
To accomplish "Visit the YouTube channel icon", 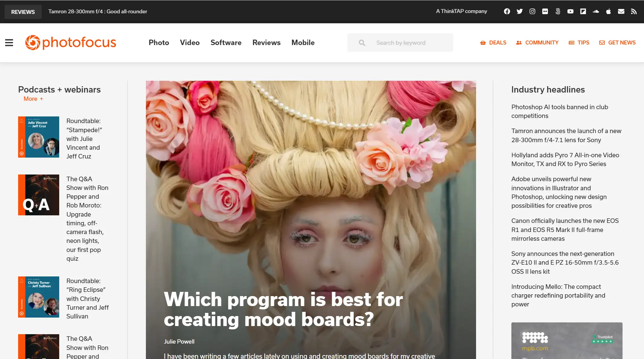I will pos(570,11).
